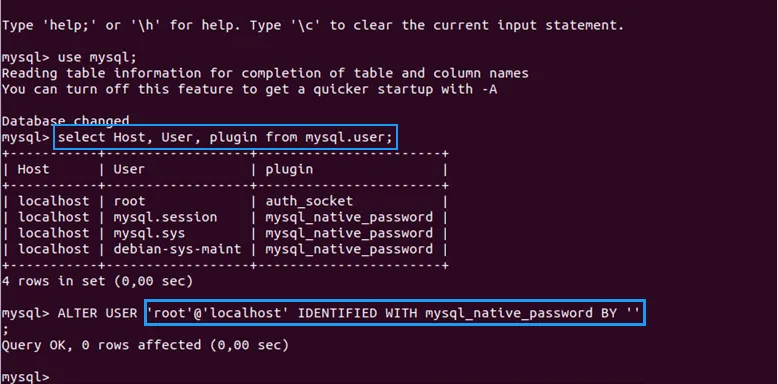Click the mysql.session user cell
778x384 pixels.
(x=165, y=217)
